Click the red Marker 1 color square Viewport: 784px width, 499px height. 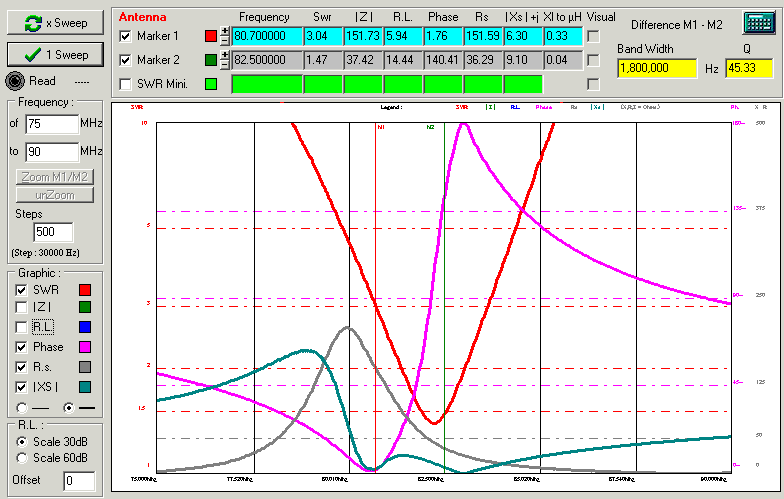coord(209,37)
